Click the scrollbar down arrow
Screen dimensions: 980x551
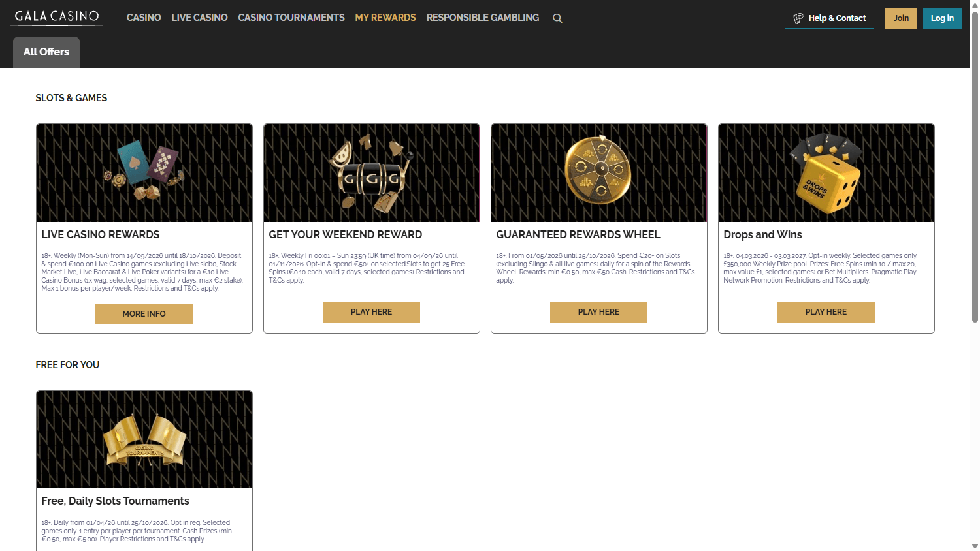(975, 546)
